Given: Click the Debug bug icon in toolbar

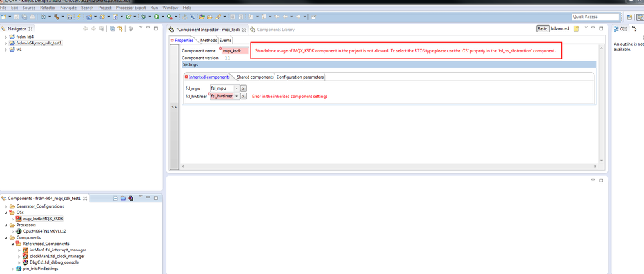Looking at the screenshot, I should pyautogui.click(x=143, y=17).
